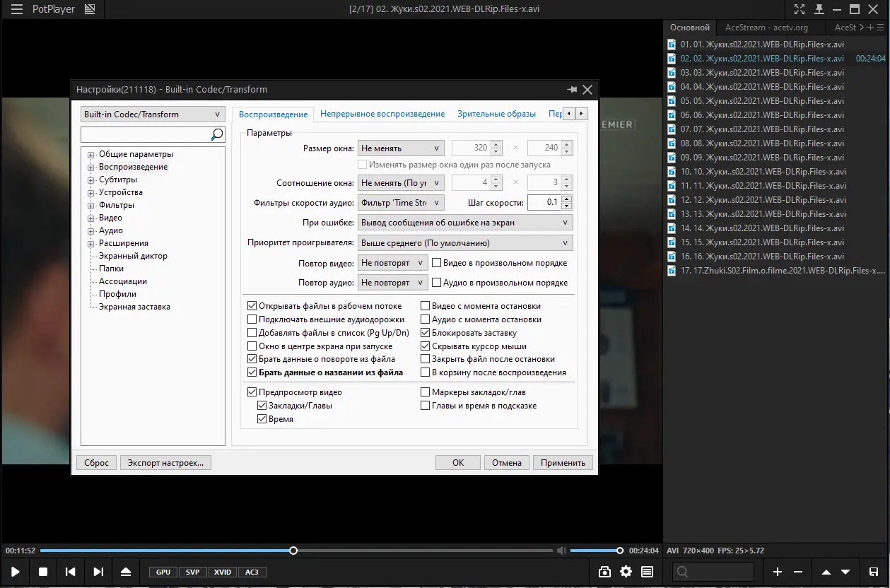Open the 'При ошибке' dropdown

[465, 223]
